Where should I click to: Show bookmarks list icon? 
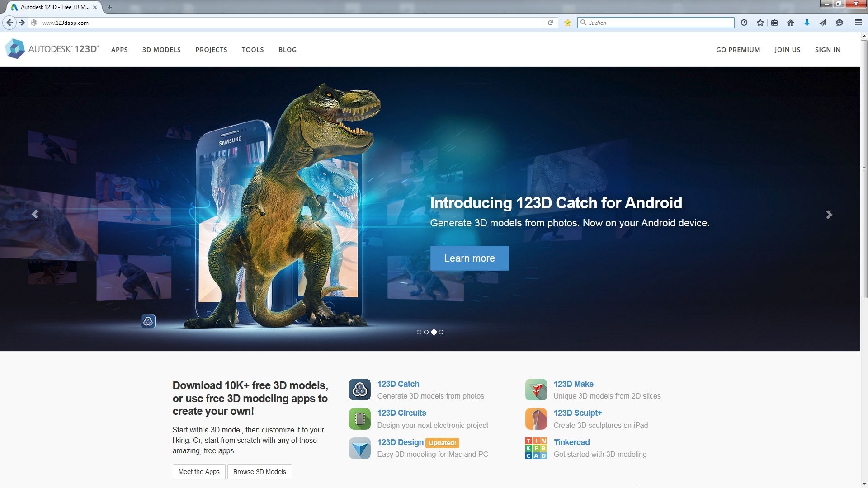(x=774, y=23)
